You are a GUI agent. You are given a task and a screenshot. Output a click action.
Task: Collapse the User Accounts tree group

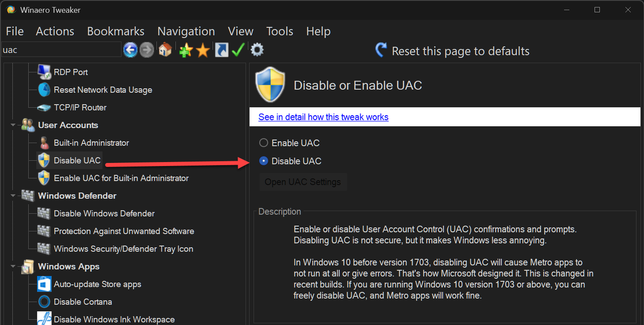(x=13, y=125)
